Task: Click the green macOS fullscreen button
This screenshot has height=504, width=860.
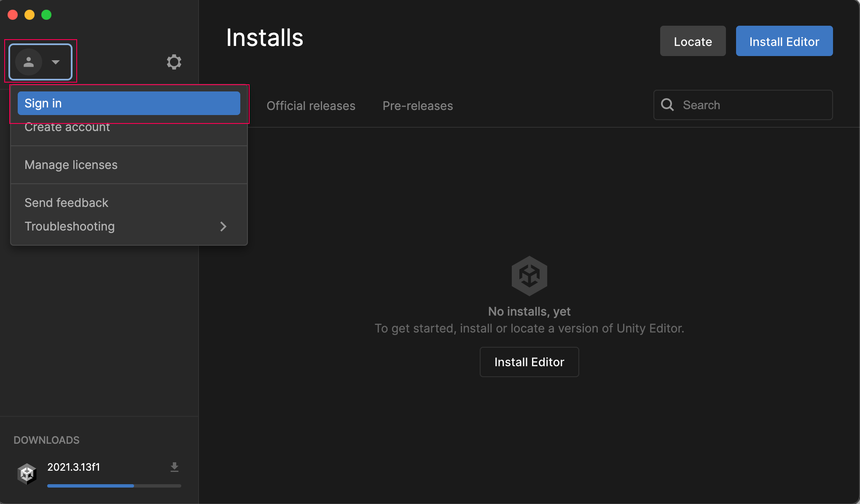Action: 46,15
